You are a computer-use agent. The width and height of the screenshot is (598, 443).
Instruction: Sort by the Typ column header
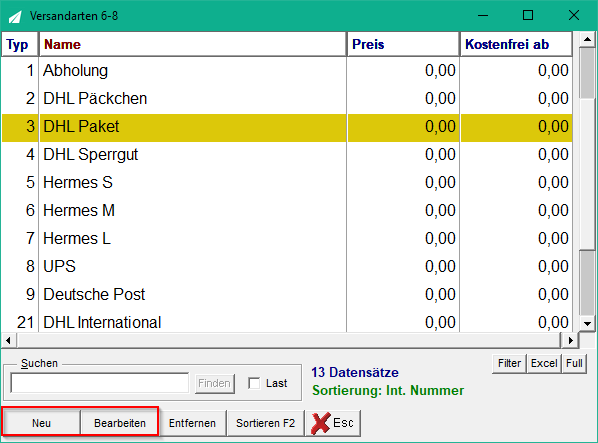[x=20, y=44]
